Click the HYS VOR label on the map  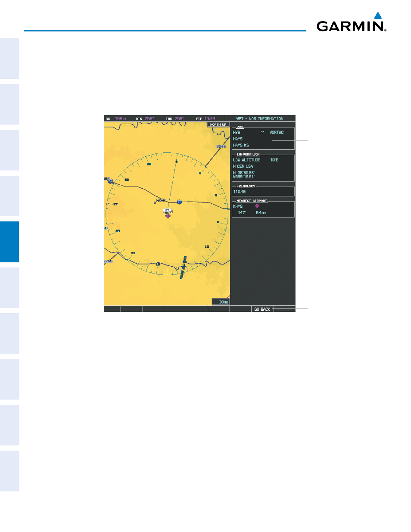coord(167,210)
